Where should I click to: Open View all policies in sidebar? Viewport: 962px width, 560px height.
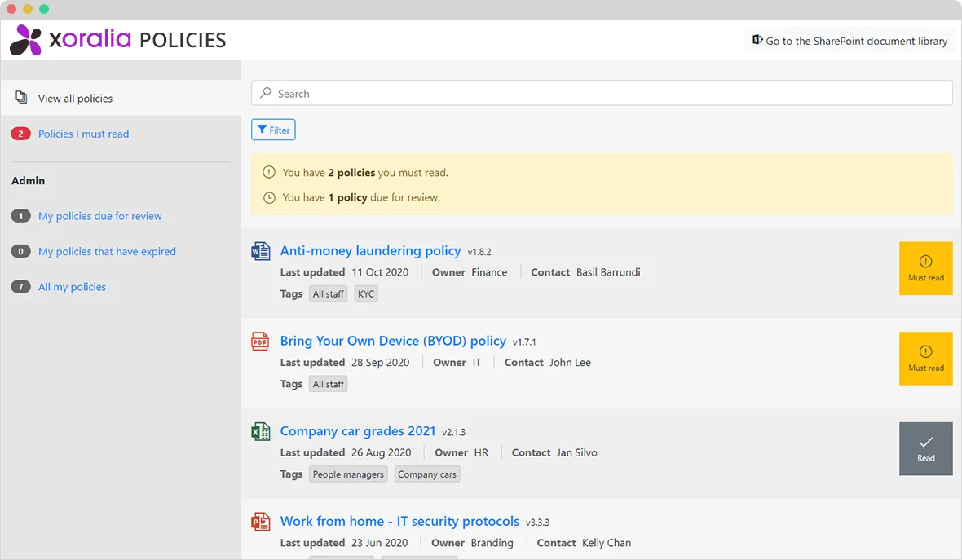121,98
